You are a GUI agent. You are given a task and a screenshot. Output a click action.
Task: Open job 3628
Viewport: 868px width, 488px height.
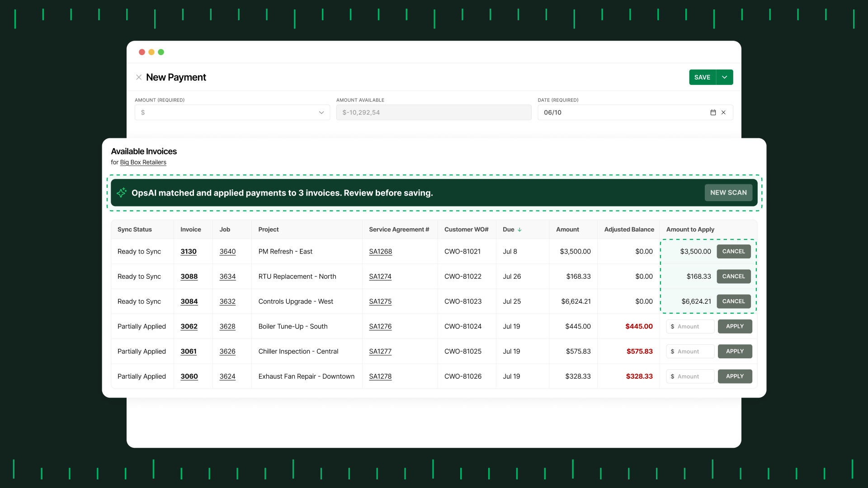click(227, 326)
